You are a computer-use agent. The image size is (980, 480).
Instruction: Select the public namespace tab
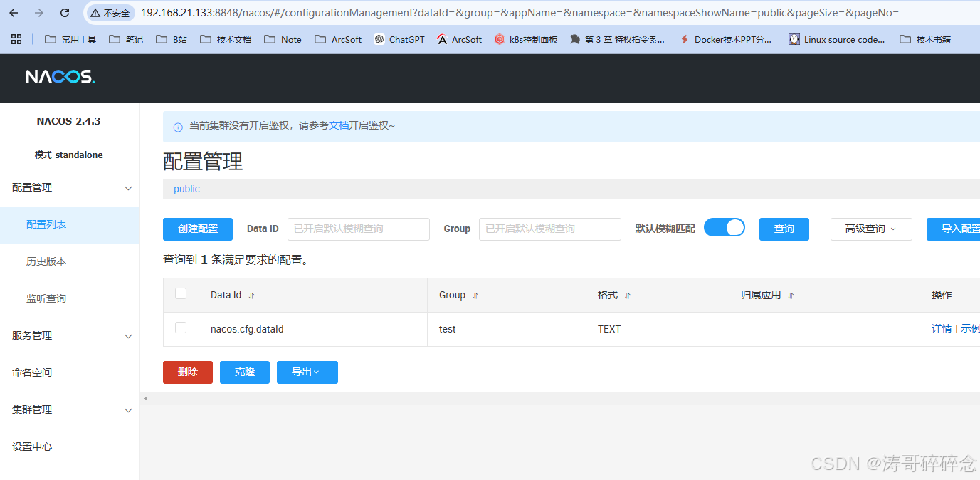click(186, 188)
